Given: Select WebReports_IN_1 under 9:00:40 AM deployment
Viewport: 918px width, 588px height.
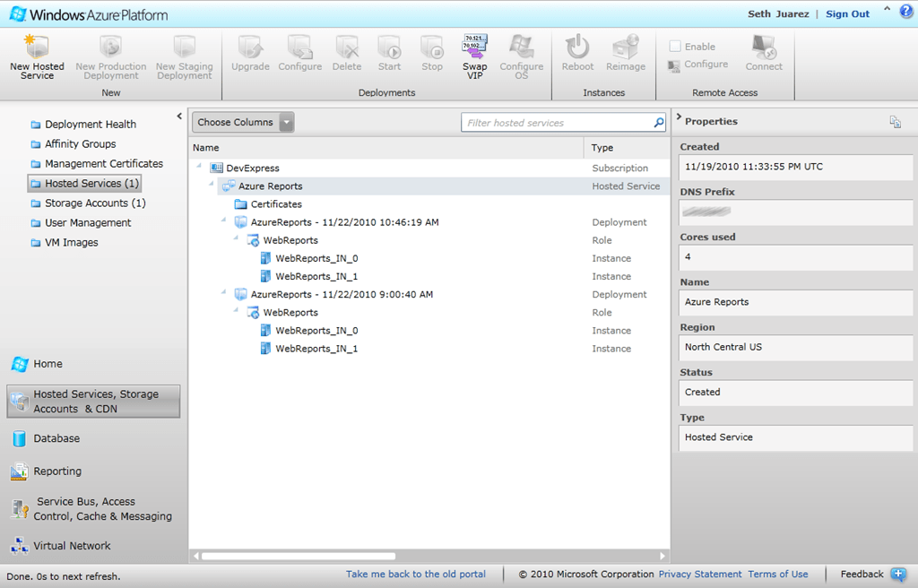Looking at the screenshot, I should (309, 349).
